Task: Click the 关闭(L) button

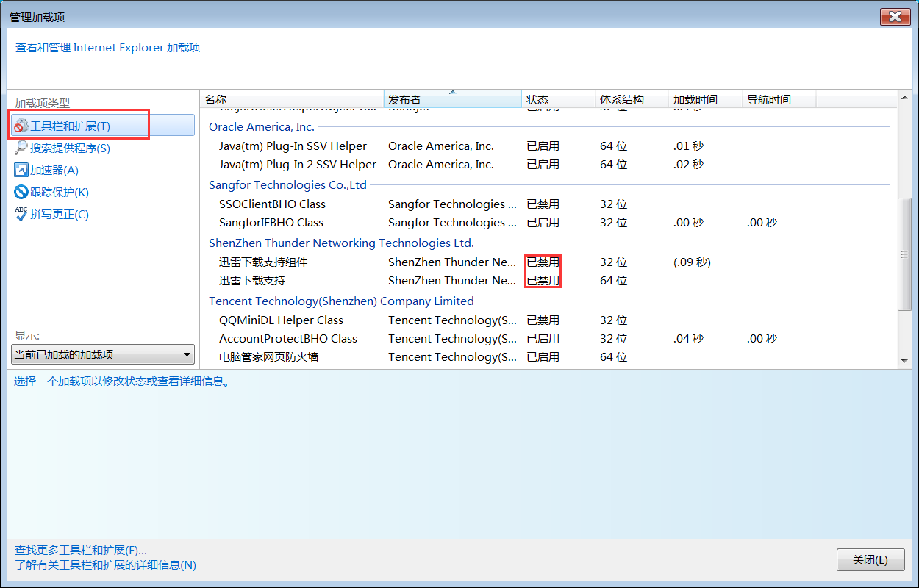Action: [x=870, y=559]
